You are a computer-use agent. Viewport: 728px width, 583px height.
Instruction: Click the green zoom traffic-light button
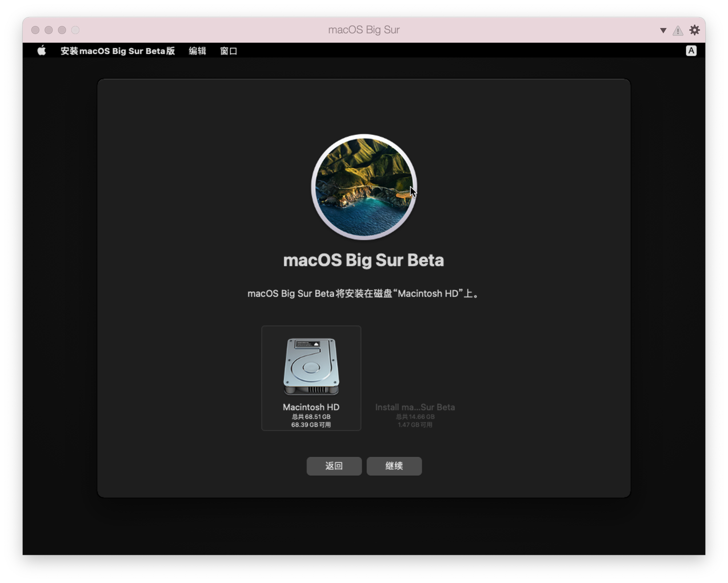click(62, 30)
